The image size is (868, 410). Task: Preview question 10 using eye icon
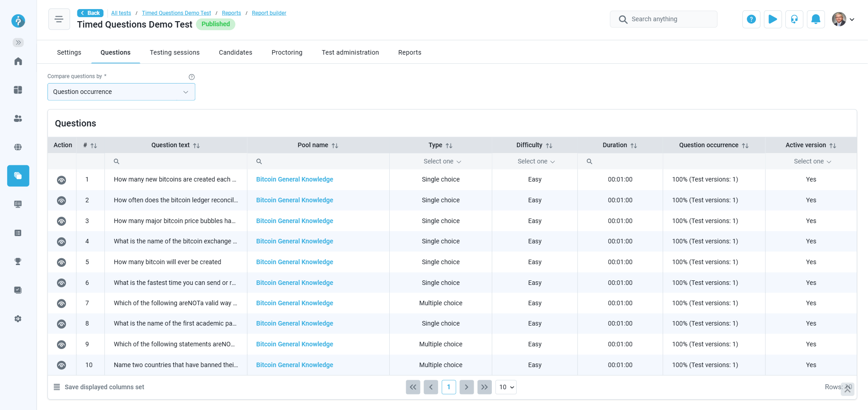[61, 365]
